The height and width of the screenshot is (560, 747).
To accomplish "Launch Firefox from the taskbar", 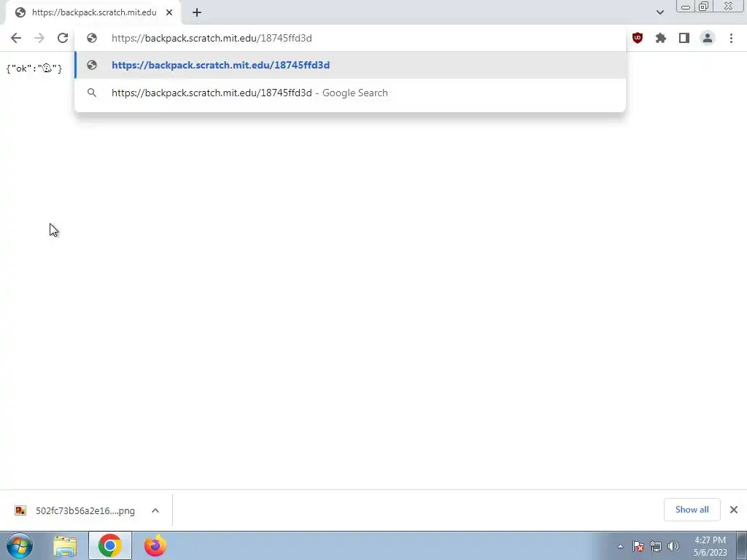I will (155, 545).
